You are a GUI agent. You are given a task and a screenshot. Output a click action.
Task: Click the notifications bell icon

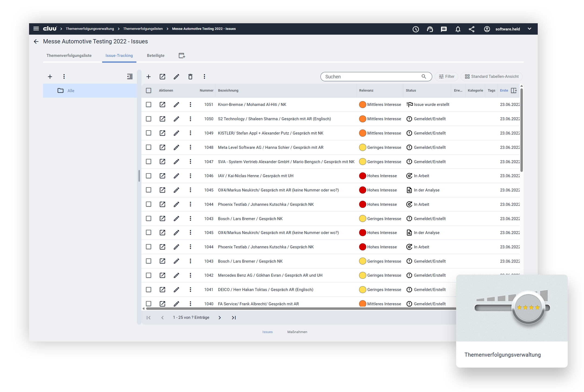[458, 29]
